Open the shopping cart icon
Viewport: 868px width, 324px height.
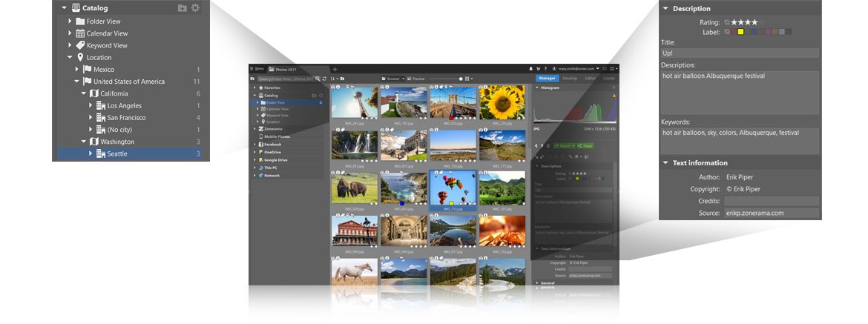click(x=538, y=68)
